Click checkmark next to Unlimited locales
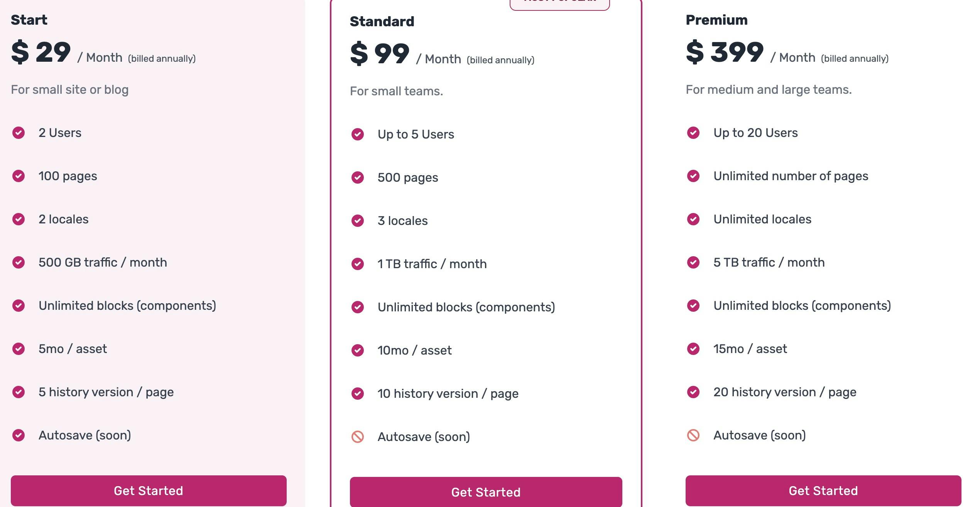980x507 pixels. [x=693, y=219]
